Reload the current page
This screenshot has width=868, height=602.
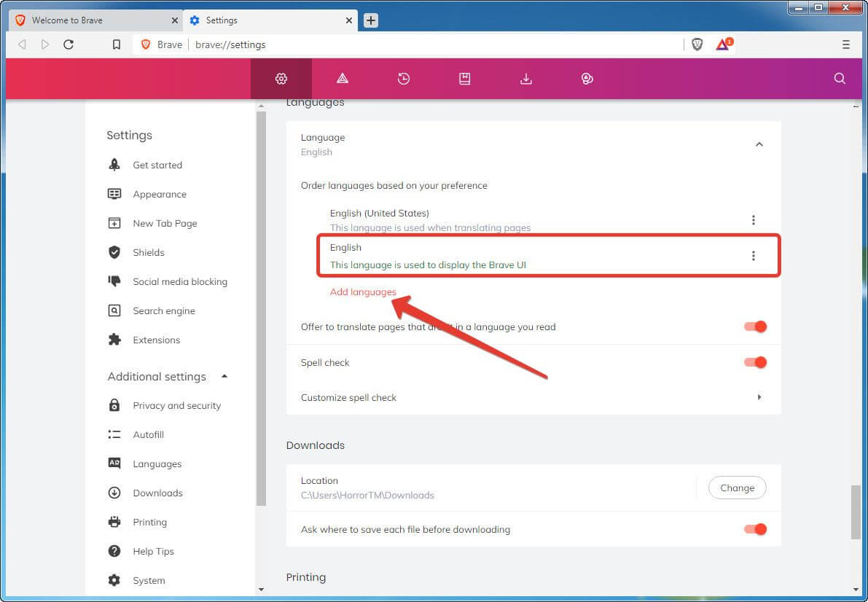coord(69,44)
